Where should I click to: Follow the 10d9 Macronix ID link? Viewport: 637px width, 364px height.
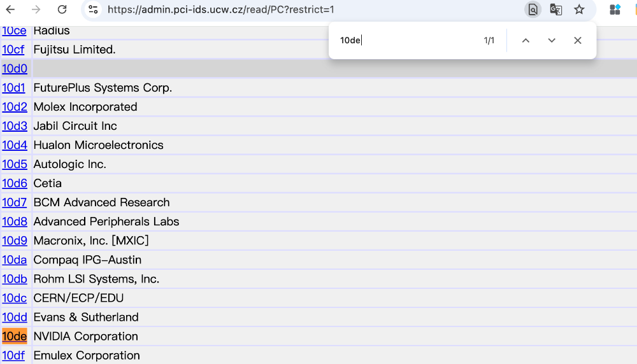pos(15,241)
